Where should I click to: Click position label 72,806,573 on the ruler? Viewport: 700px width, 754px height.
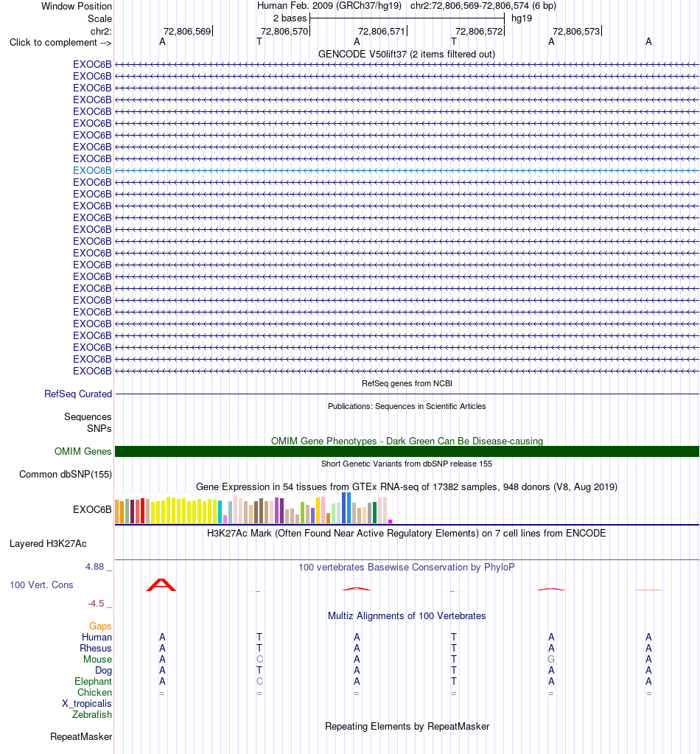coord(576,31)
